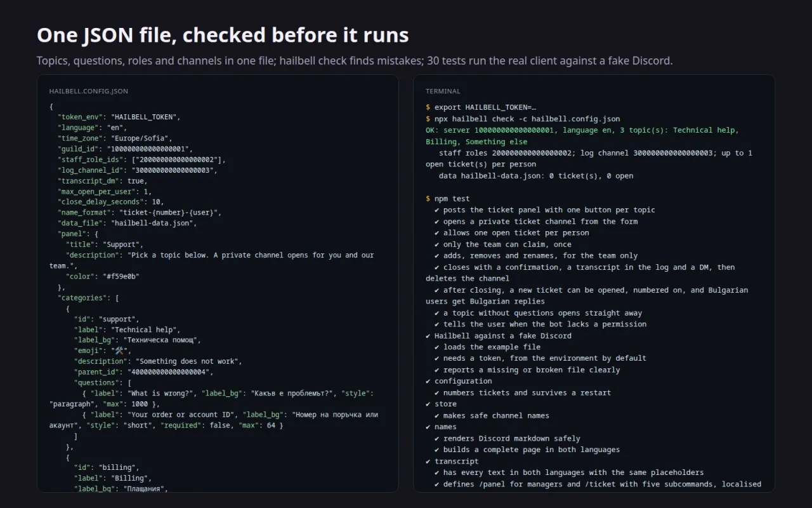Click the "npm test" terminal command

452,199
